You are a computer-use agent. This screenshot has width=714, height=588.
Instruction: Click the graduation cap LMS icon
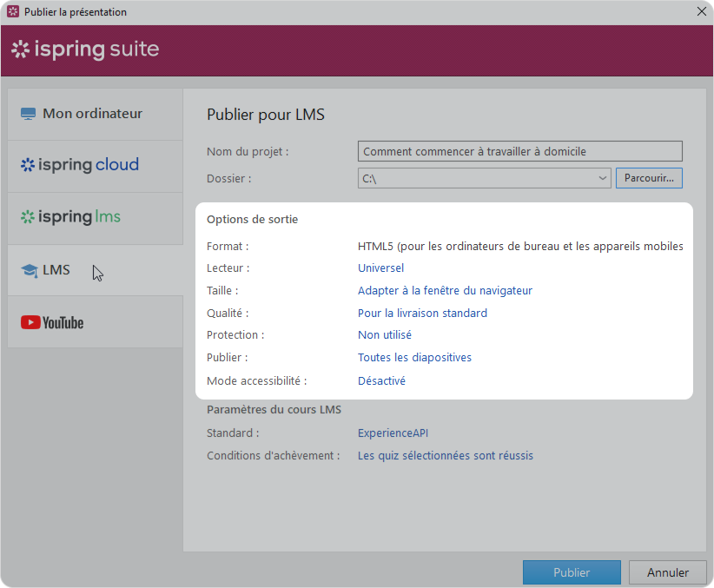[x=29, y=270]
